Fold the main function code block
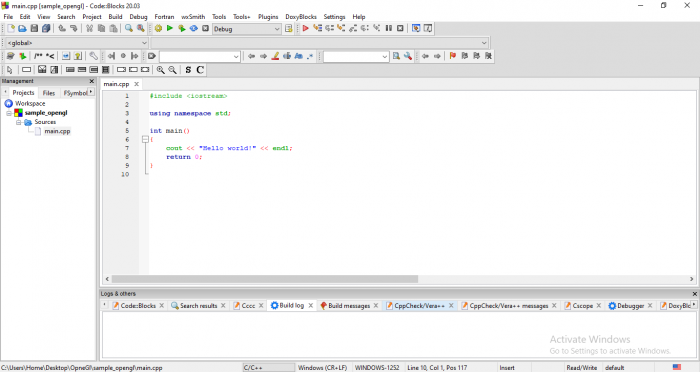Viewport: 700px width, 372px height. point(145,139)
